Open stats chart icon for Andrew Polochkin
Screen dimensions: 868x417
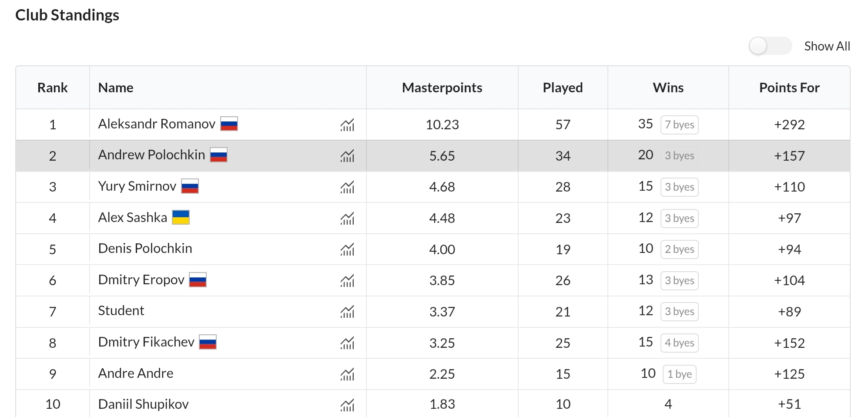pos(347,156)
